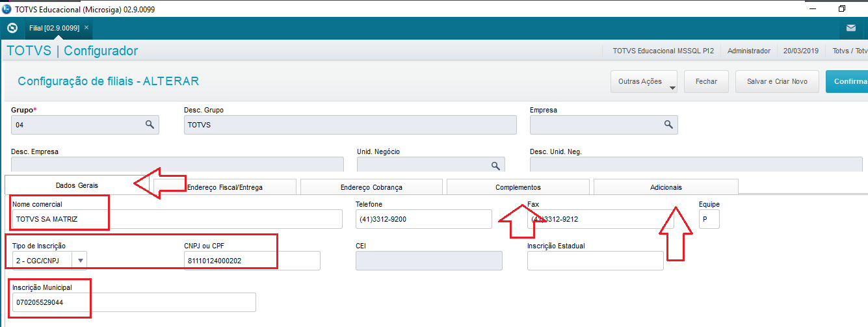
Task: Click the 20/03/2019 date label
Action: coord(802,51)
